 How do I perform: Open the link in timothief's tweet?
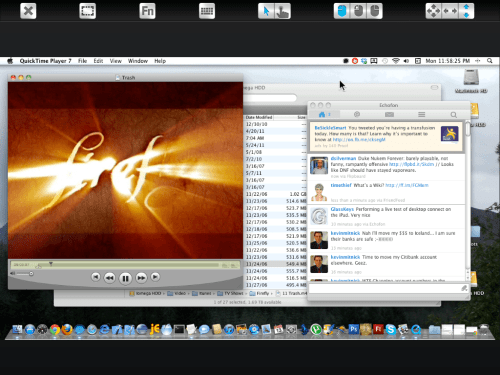pos(407,185)
